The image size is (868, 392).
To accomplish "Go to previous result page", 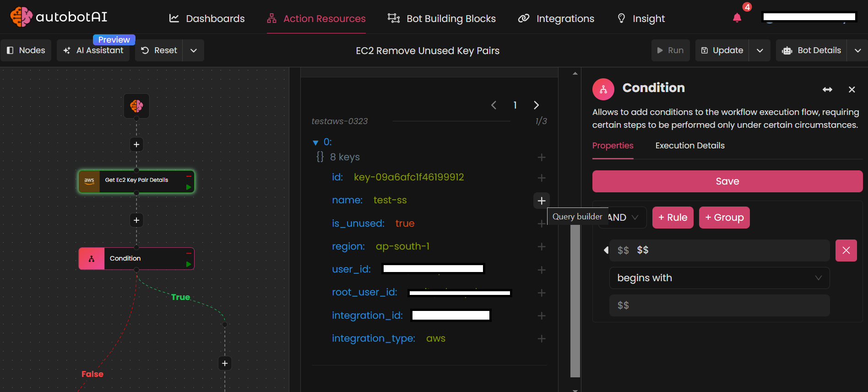I will coord(494,105).
